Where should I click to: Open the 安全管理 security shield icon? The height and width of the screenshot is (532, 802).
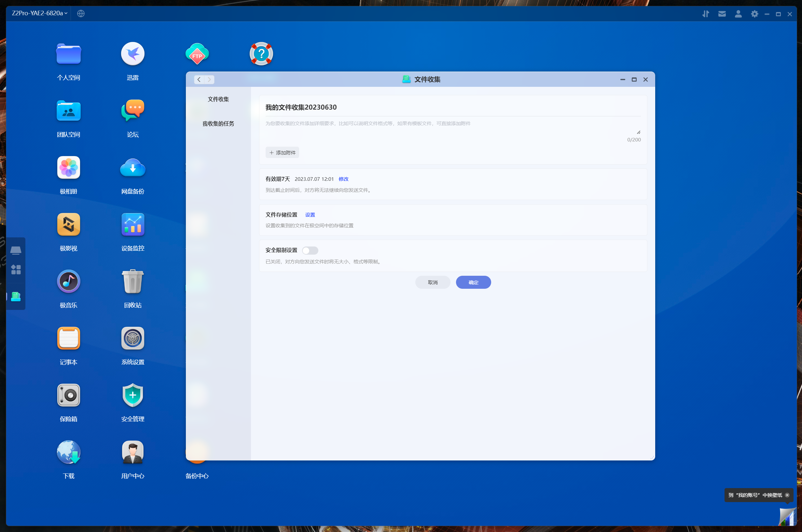coord(132,395)
